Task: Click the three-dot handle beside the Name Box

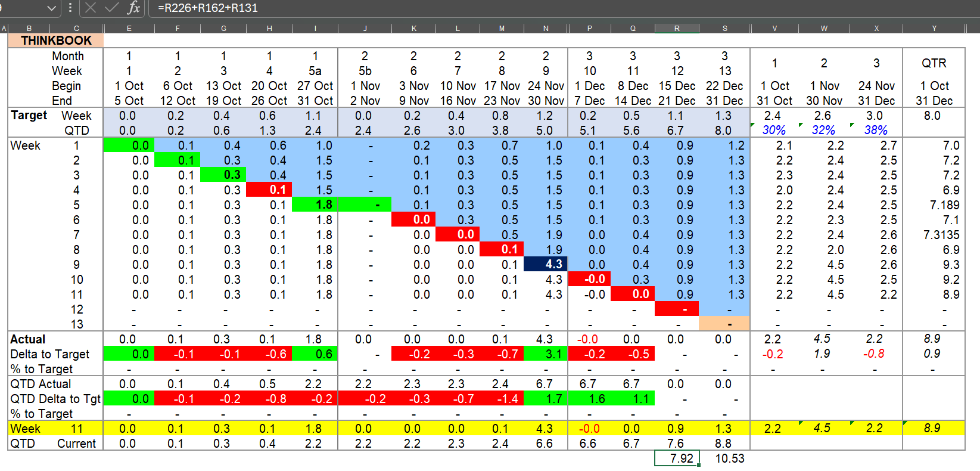Action: [x=70, y=8]
